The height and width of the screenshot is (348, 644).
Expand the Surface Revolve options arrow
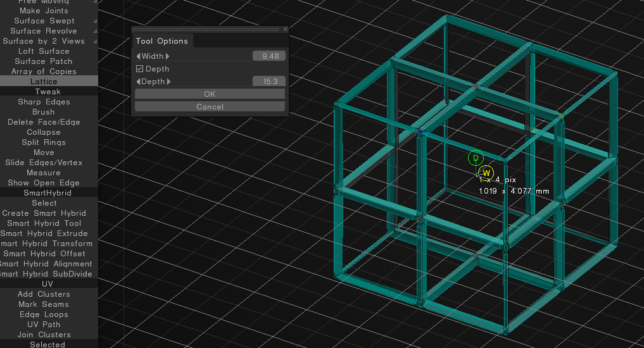(95, 31)
